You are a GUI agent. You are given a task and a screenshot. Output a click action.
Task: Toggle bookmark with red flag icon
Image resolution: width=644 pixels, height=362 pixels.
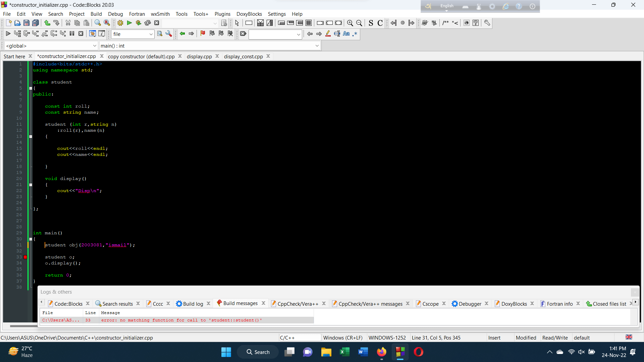(x=203, y=34)
